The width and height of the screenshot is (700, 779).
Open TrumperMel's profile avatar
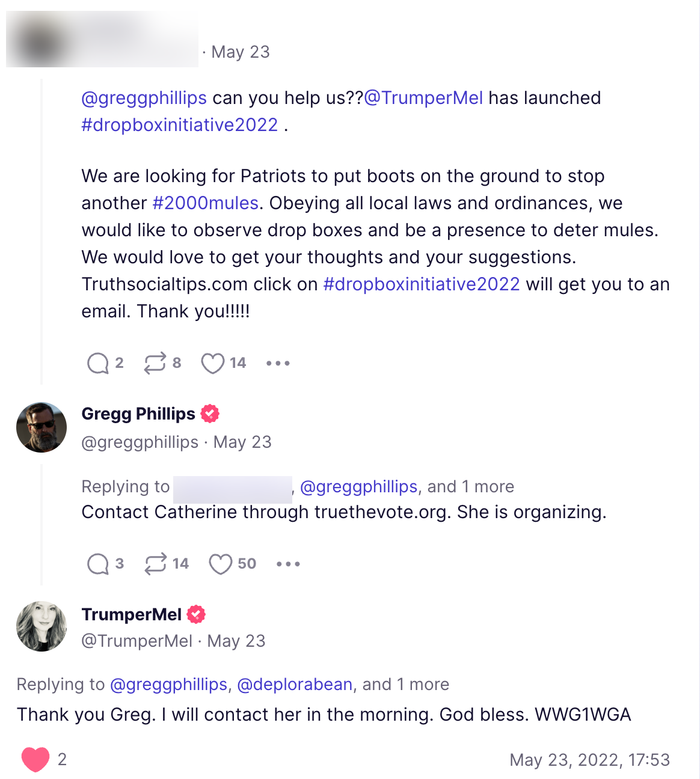(x=41, y=626)
